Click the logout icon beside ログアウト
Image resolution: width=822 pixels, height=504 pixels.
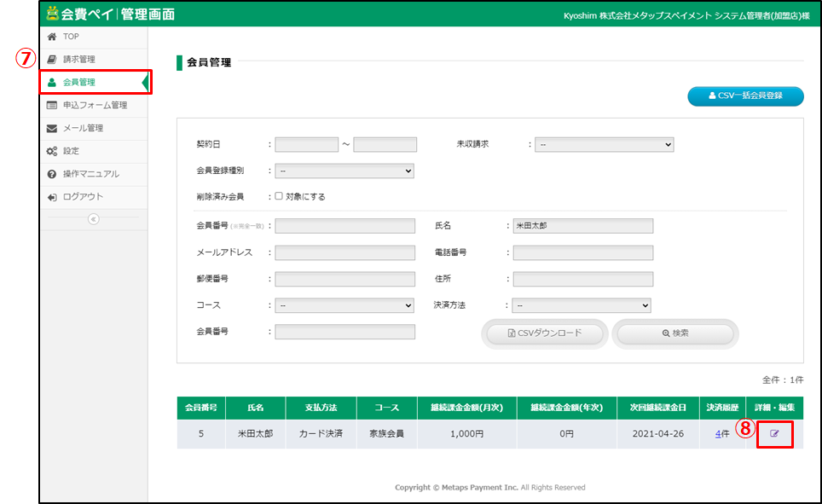[52, 197]
